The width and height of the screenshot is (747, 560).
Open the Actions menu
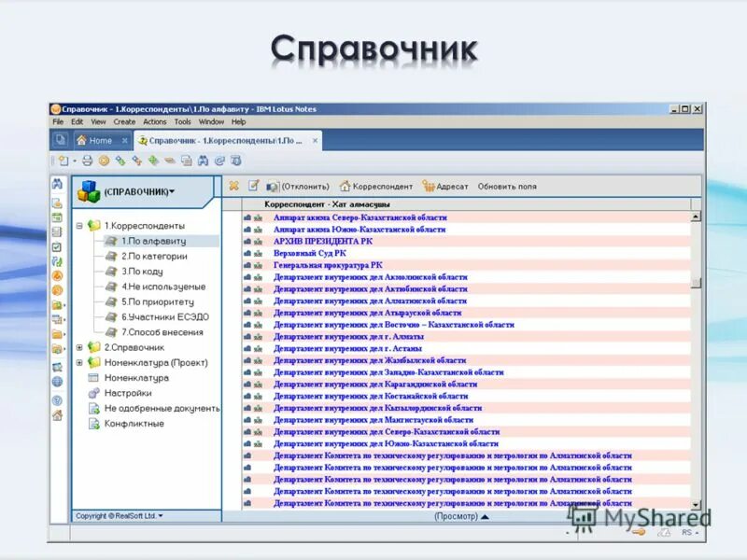pos(153,120)
